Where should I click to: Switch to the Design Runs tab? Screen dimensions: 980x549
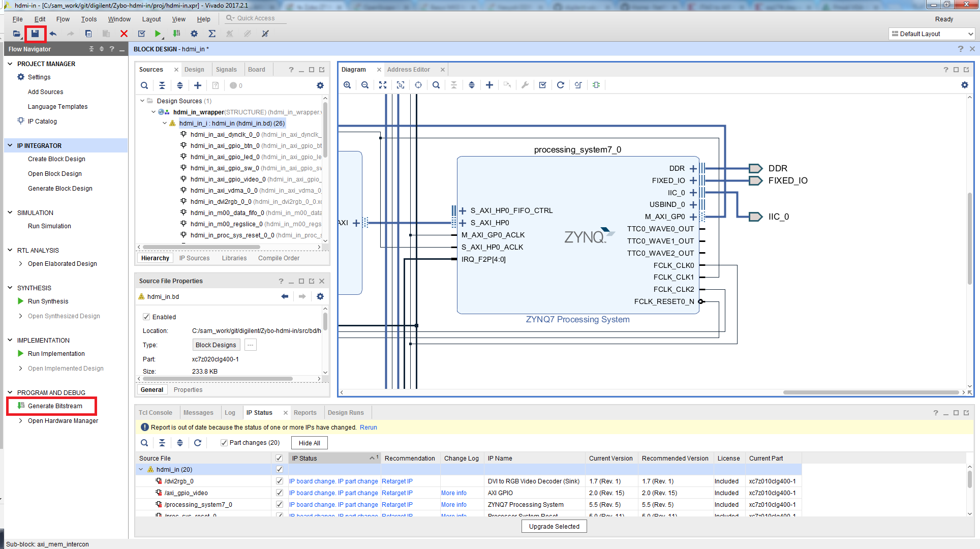pos(346,413)
